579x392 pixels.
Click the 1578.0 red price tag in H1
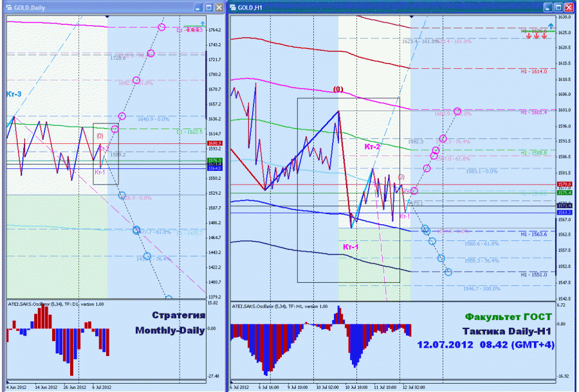pyautogui.click(x=564, y=184)
